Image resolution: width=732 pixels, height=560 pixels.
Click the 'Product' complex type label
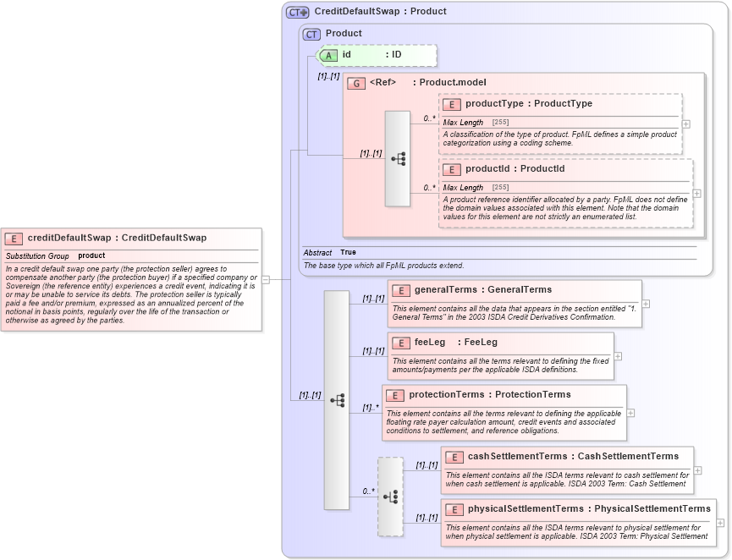[x=344, y=33]
